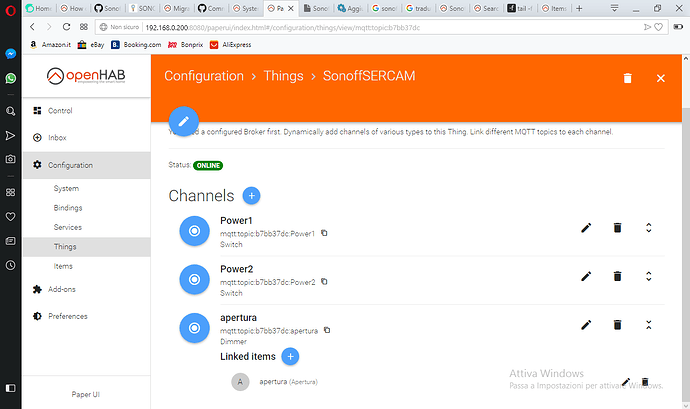
Task: Switch to the 'Migra' tab
Action: click(x=177, y=8)
